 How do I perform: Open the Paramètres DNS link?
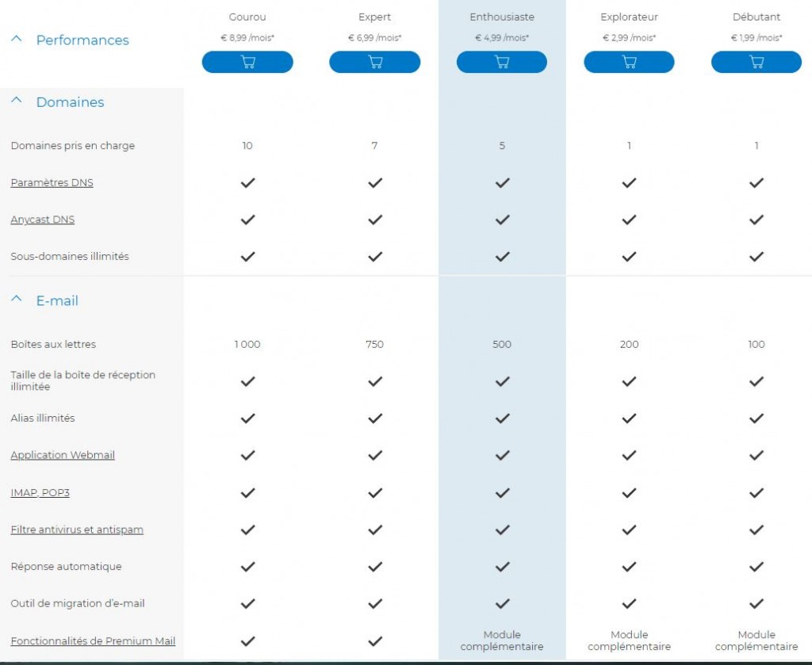click(52, 182)
